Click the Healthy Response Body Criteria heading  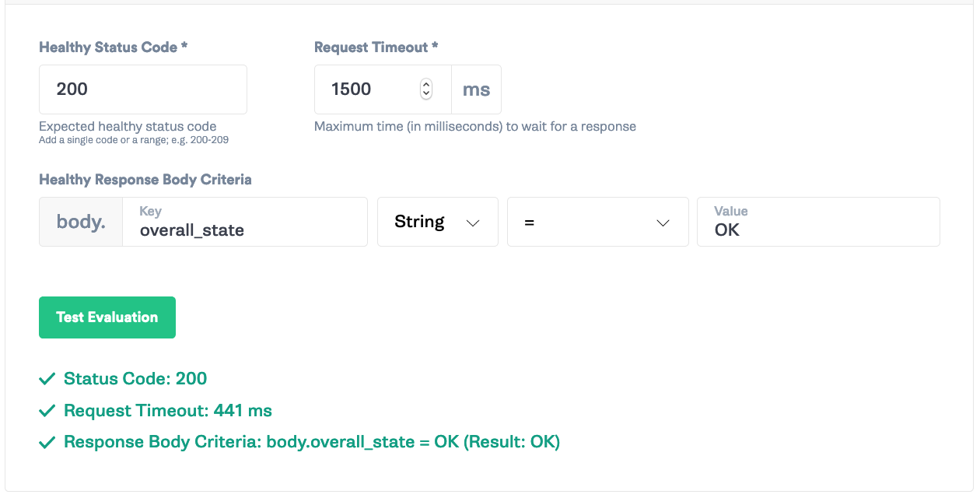coord(145,180)
